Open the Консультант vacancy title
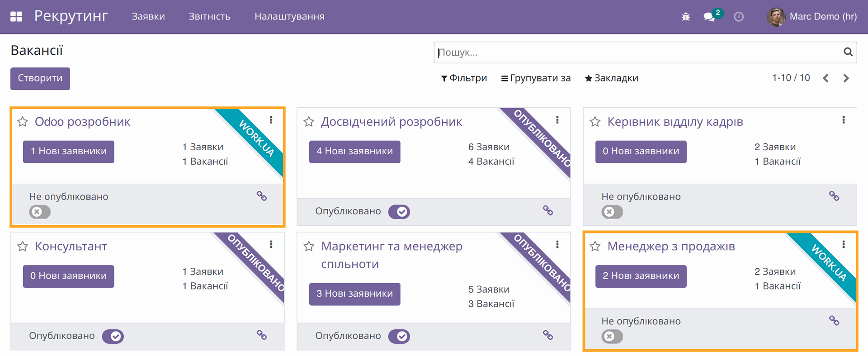Image resolution: width=868 pixels, height=356 pixels. click(71, 247)
